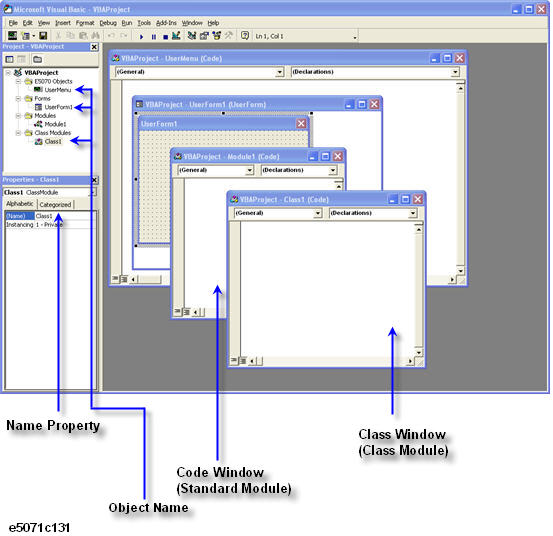This screenshot has width=553, height=536.
Task: Click Procedure View button in Class1 window
Action: click(234, 361)
